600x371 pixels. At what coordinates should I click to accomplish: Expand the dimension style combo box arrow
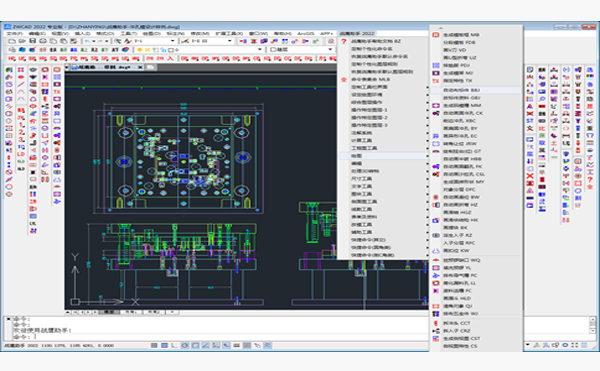(230, 41)
